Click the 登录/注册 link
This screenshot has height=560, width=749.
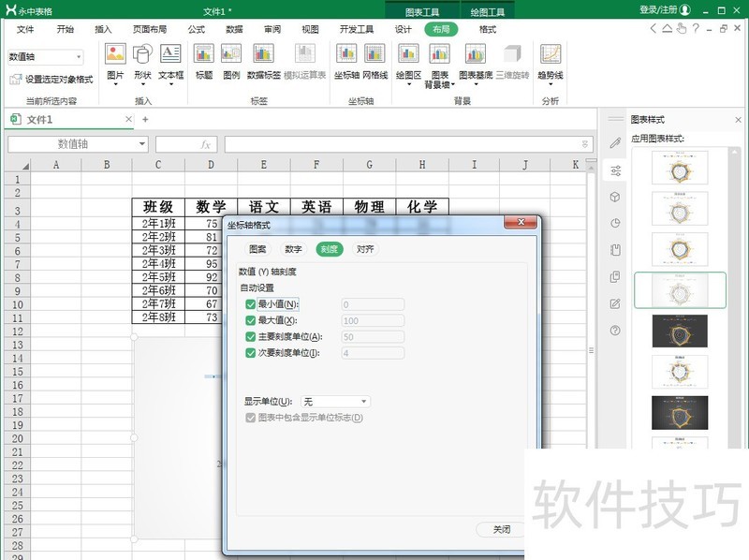point(658,9)
